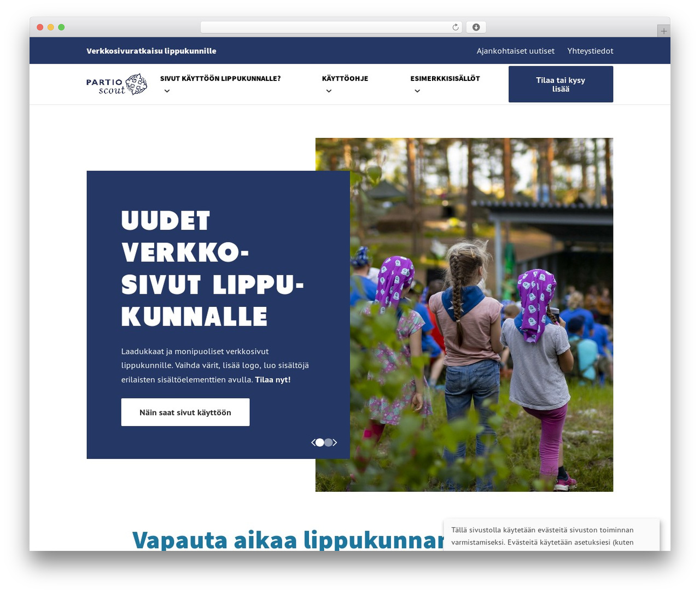Click the Uudet verkkosivut lippukunnalle headline

click(212, 268)
